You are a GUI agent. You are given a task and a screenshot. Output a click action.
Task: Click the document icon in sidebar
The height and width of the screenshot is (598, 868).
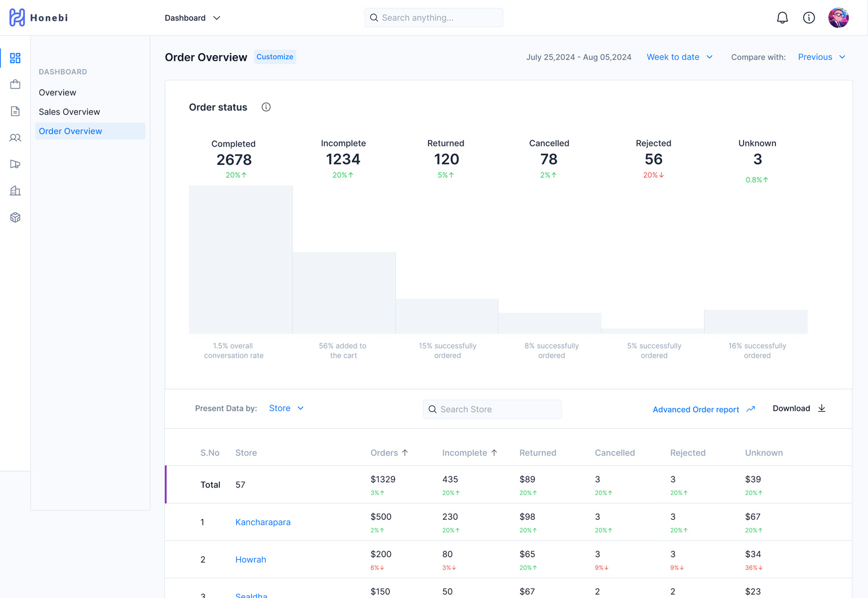click(x=15, y=111)
